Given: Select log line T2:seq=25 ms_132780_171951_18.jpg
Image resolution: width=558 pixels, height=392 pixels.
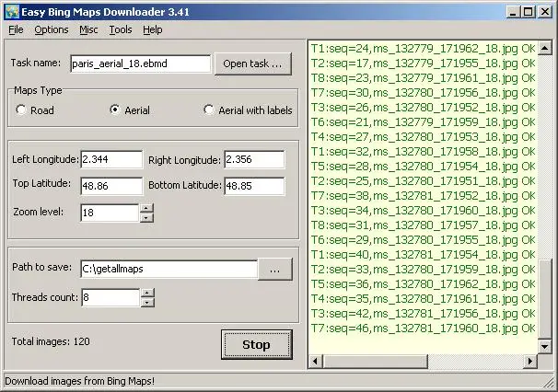Looking at the screenshot, I should click(x=424, y=181).
